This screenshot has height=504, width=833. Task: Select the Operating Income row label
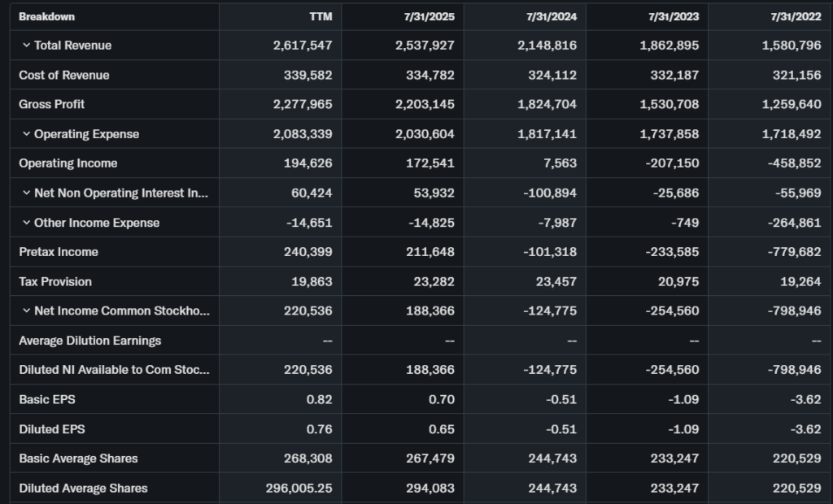pyautogui.click(x=68, y=163)
